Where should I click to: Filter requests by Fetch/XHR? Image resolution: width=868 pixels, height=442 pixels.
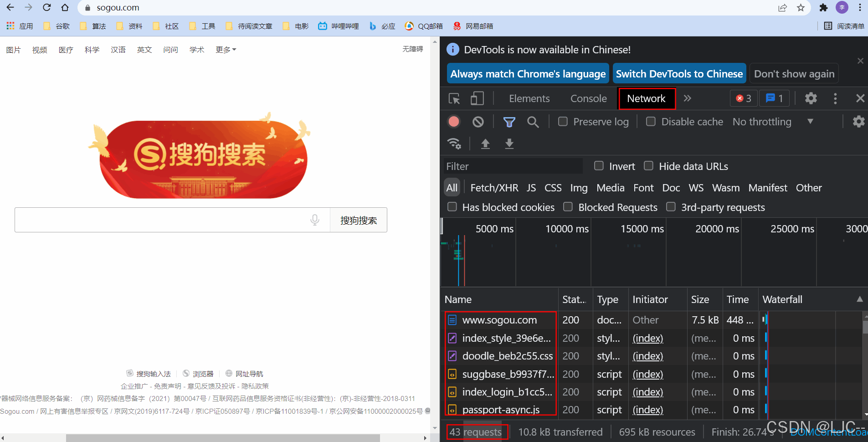[x=494, y=188]
